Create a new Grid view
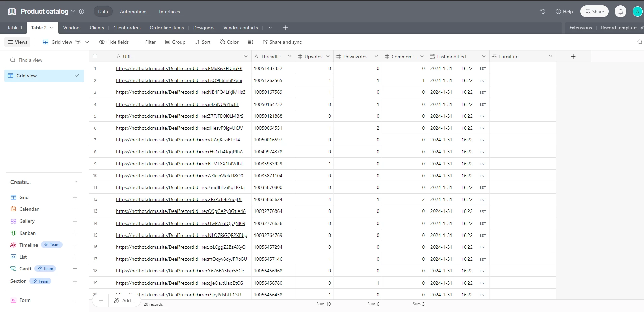 [75, 197]
